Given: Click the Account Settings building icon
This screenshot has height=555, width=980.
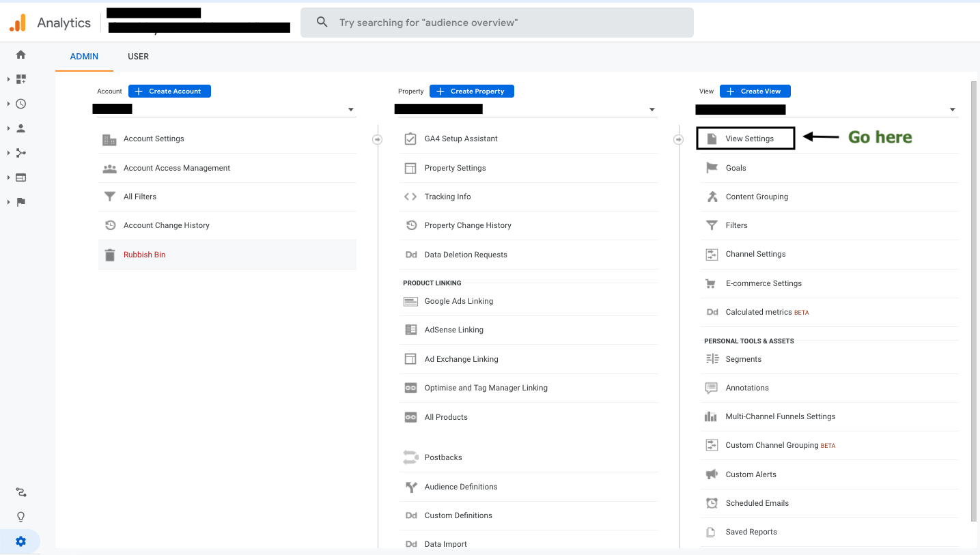Looking at the screenshot, I should pos(109,139).
